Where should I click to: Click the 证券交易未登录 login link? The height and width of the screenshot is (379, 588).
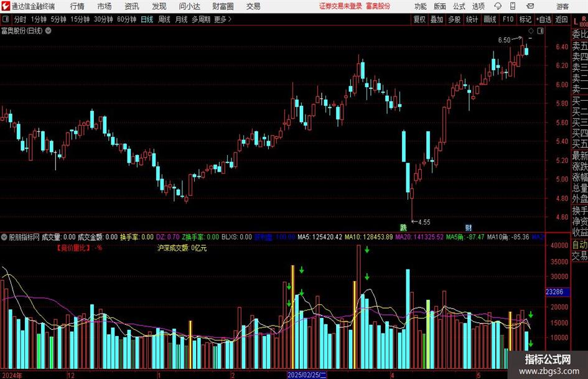(340, 6)
